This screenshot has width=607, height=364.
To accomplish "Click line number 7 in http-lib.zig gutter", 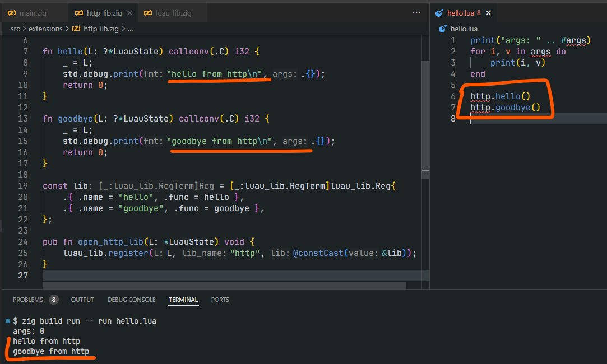I will pyautogui.click(x=25, y=52).
